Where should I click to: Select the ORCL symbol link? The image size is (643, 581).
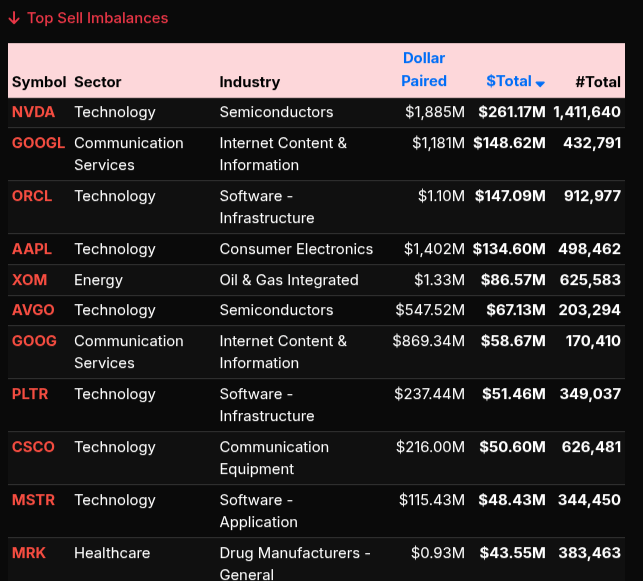point(32,196)
